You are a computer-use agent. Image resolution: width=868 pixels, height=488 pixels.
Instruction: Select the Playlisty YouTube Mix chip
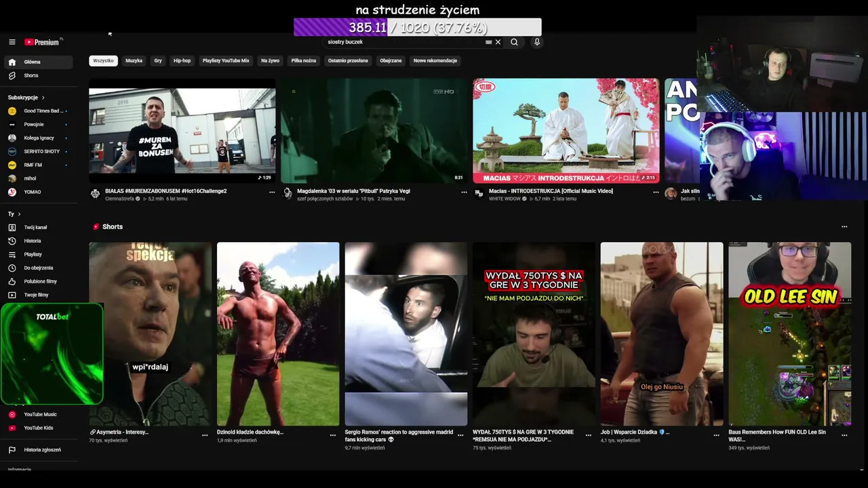[226, 60]
